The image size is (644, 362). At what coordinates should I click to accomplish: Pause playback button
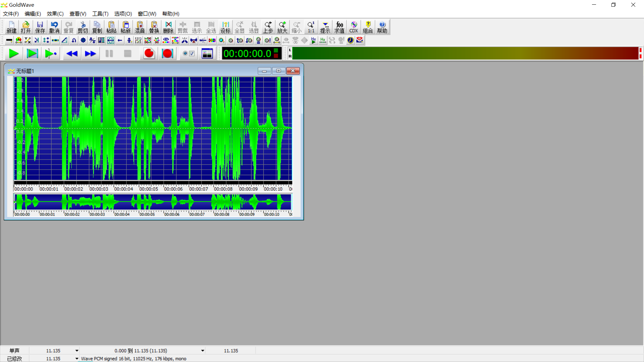coord(109,54)
